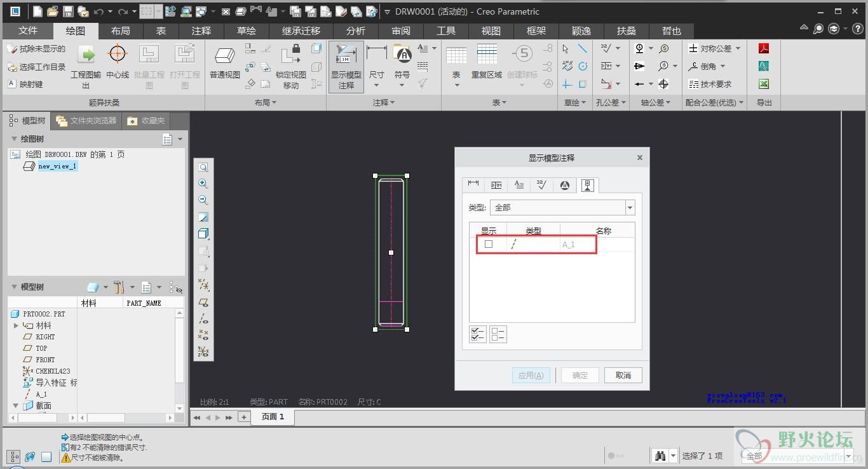This screenshot has height=469, width=868.
Task: Toggle datum point display in graphics toolbar
Action: pos(203,335)
